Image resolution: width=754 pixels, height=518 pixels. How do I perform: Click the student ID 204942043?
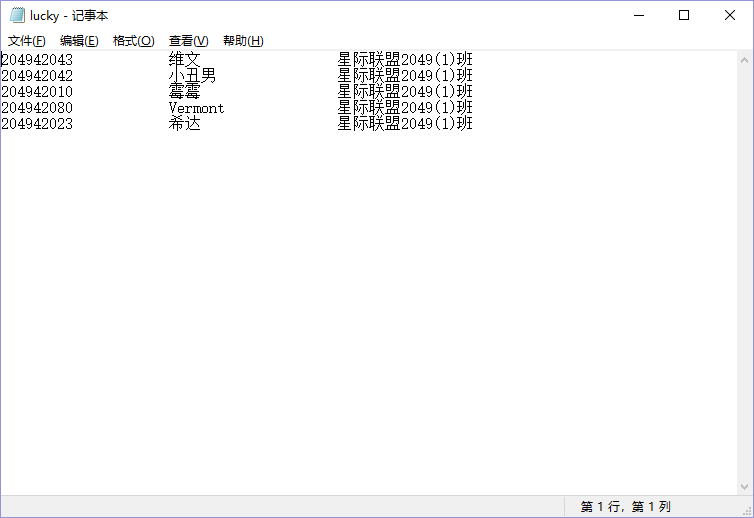pos(37,60)
